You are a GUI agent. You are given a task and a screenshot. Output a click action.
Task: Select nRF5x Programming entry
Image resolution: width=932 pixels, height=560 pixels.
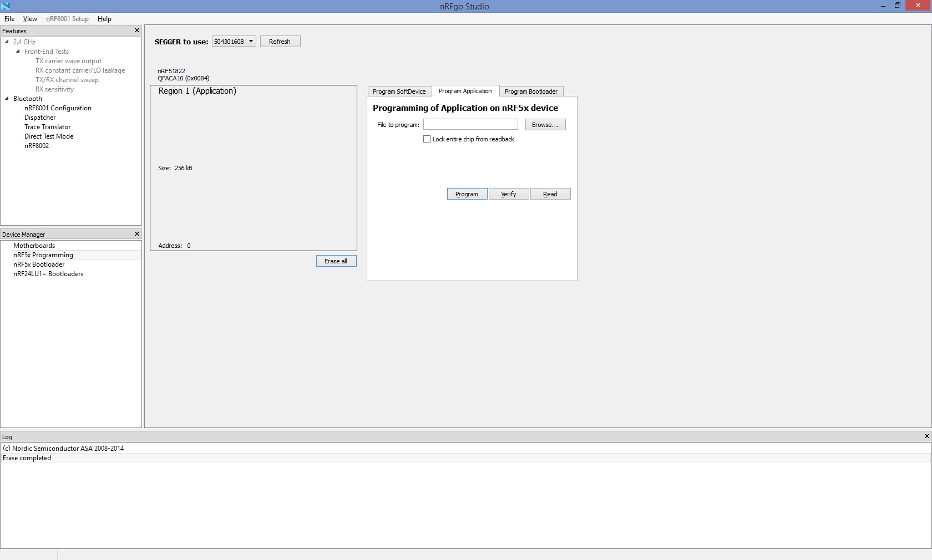pyautogui.click(x=43, y=255)
